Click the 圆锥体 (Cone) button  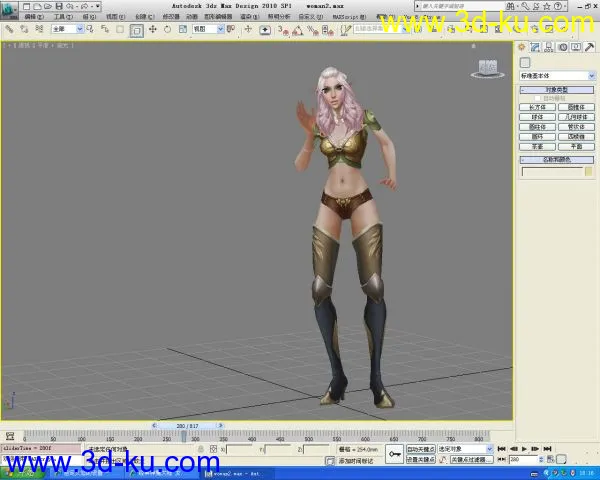[576, 107]
